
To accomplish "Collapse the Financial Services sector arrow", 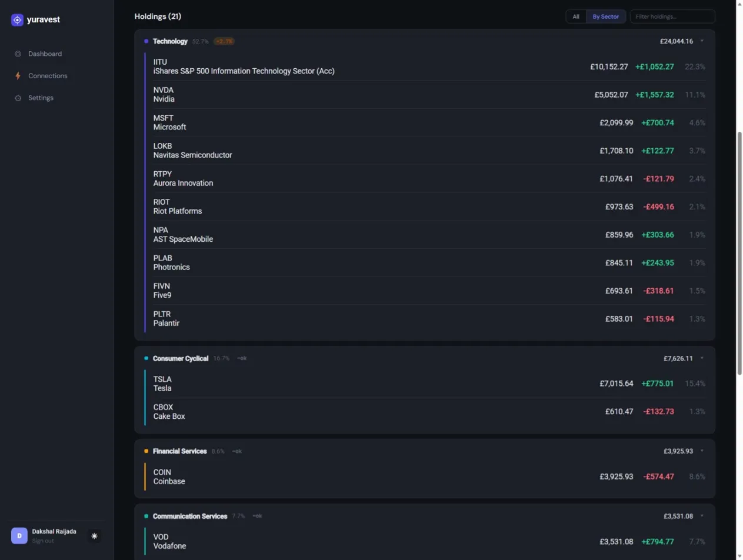I will (x=702, y=451).
